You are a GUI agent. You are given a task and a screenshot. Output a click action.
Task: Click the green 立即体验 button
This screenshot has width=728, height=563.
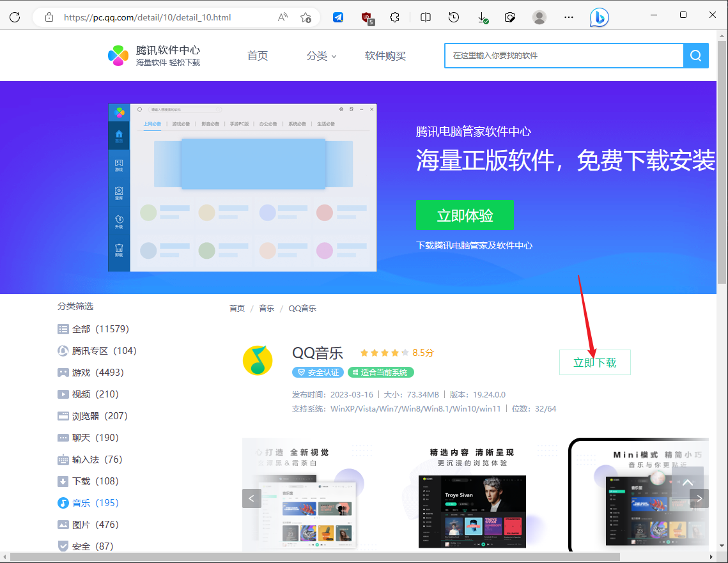pos(465,215)
